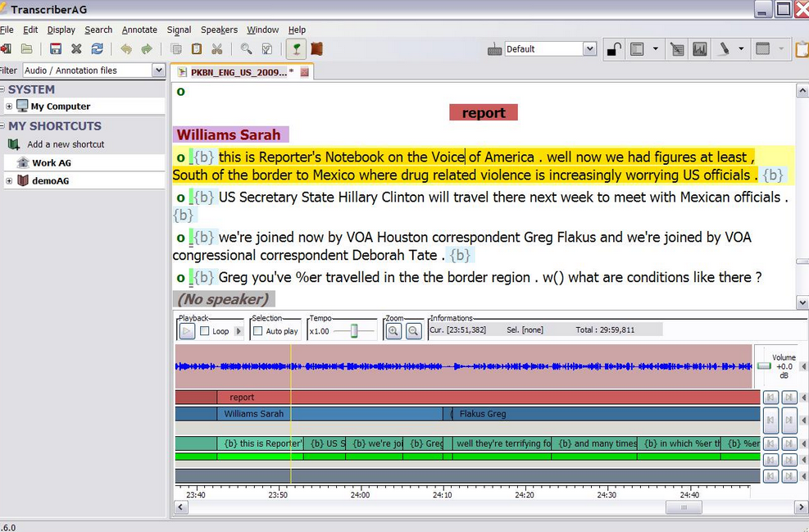Click the paste clipboard icon
This screenshot has height=532, width=809.
[197, 49]
